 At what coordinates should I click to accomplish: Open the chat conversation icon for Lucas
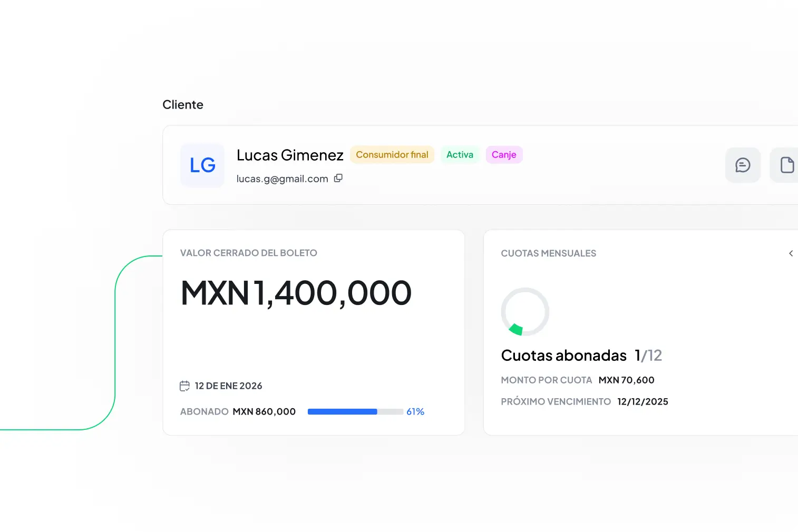(x=743, y=165)
